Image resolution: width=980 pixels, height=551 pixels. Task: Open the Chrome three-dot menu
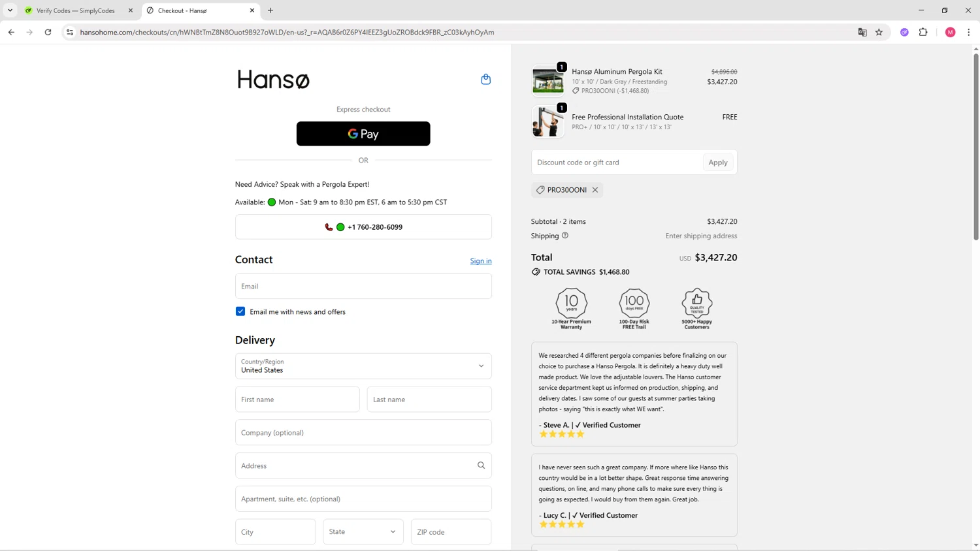coord(969,32)
